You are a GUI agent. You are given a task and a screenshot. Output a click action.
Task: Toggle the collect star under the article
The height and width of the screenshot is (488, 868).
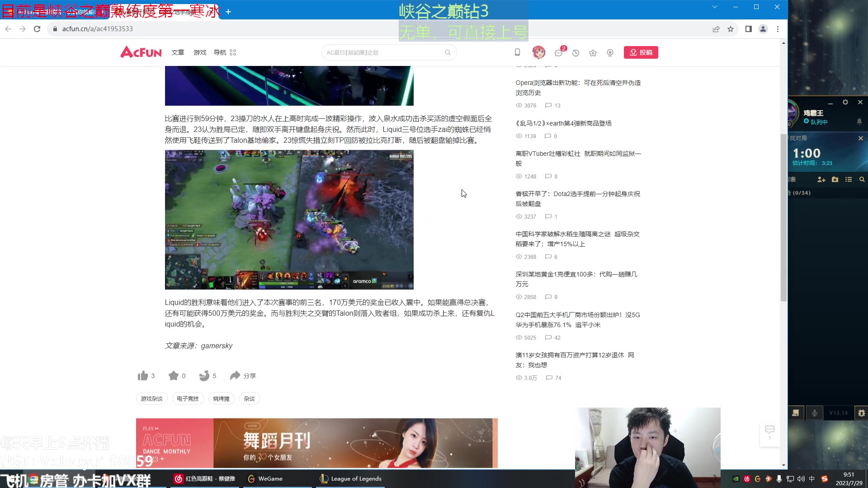click(x=174, y=375)
